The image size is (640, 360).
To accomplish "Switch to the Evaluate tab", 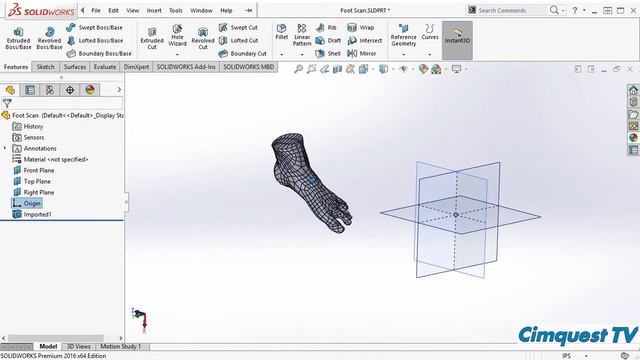I will pos(105,67).
